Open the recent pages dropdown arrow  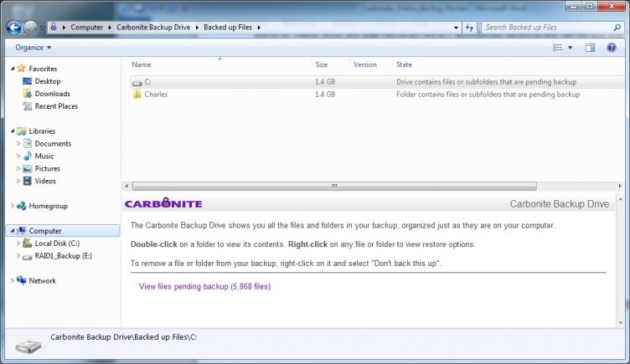pyautogui.click(x=42, y=28)
